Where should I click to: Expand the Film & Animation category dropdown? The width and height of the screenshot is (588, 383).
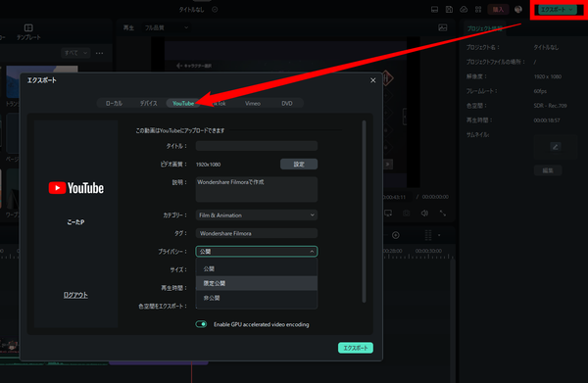pos(257,215)
